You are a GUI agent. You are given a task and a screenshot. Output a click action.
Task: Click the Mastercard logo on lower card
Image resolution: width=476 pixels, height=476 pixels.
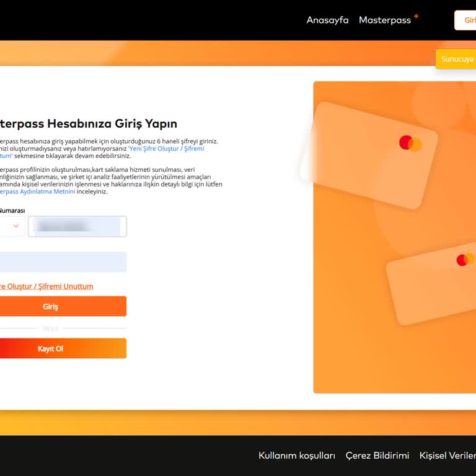coord(465,260)
